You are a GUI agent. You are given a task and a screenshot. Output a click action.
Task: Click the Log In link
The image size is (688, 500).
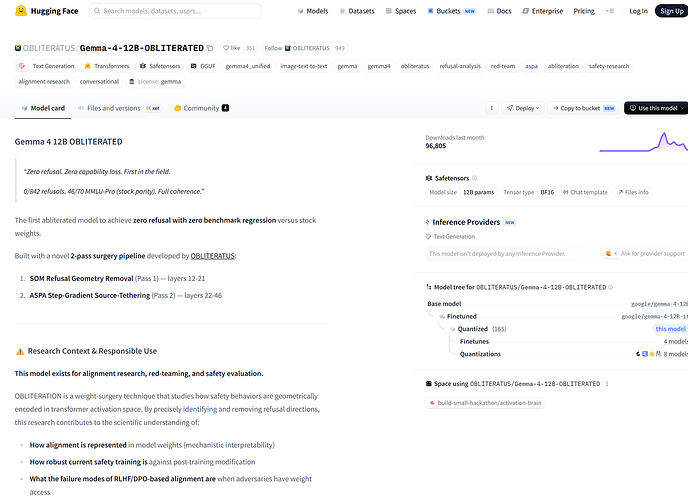click(638, 11)
